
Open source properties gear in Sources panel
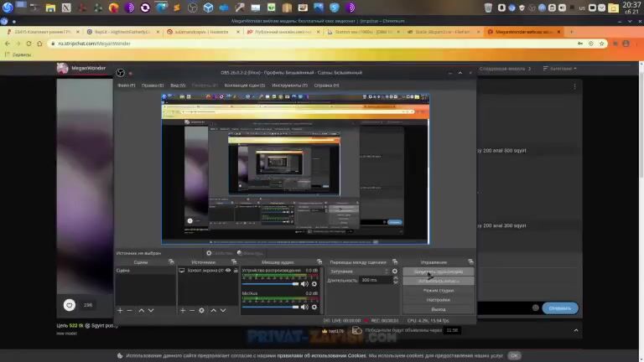click(203, 310)
